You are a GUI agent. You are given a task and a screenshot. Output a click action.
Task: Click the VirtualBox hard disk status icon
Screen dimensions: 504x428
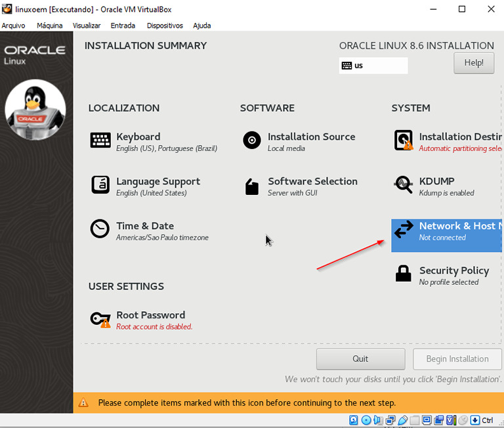(354, 420)
